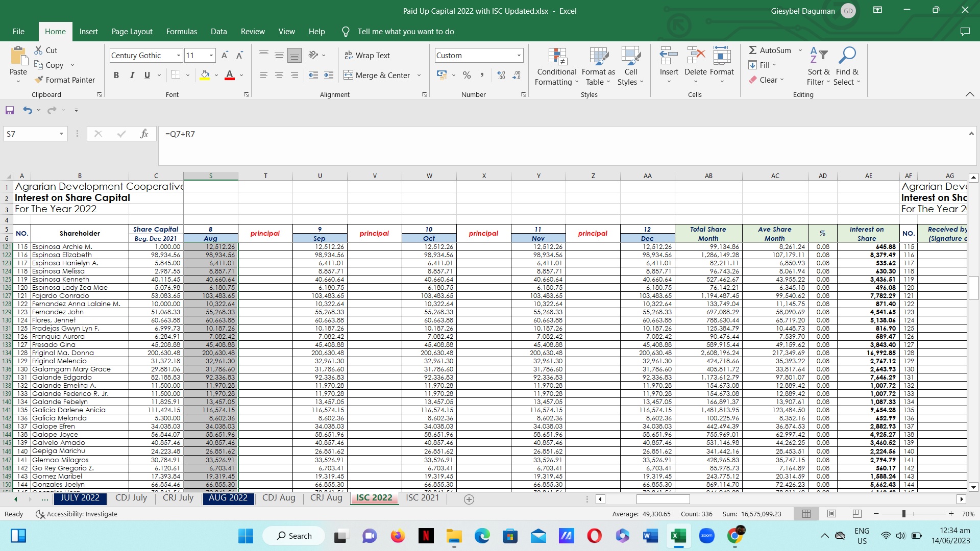This screenshot has height=551, width=980.
Task: Click the Increase Font Size icon
Action: [x=225, y=55]
